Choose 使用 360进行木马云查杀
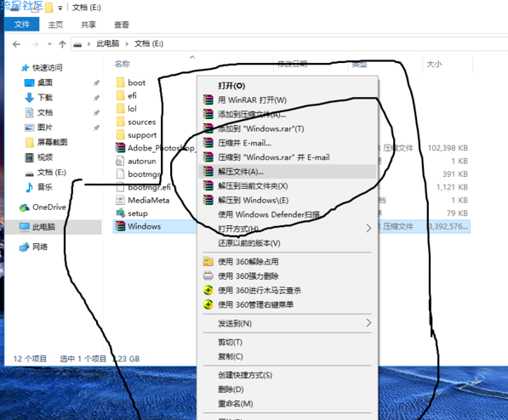 [x=287, y=290]
